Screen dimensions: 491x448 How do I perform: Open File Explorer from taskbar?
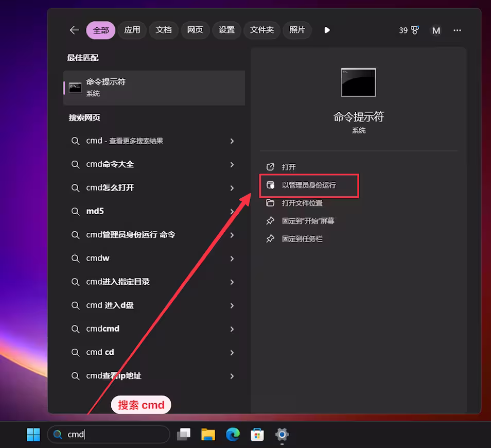click(x=208, y=435)
